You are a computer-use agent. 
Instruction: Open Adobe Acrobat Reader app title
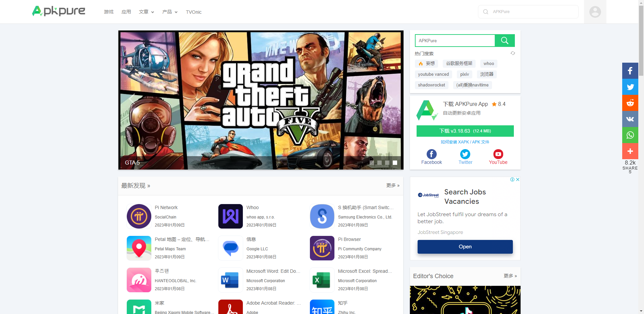(273, 303)
